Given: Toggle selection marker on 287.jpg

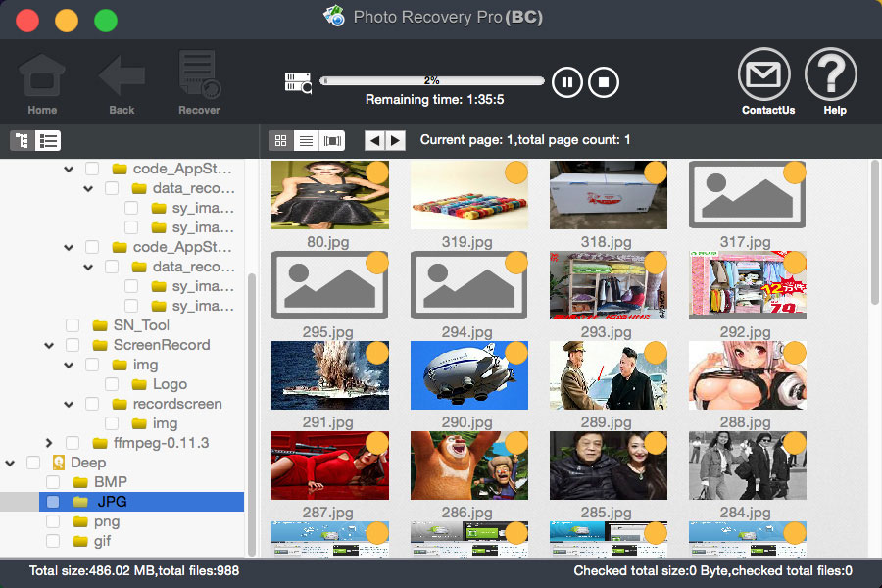Looking at the screenshot, I should click(377, 443).
